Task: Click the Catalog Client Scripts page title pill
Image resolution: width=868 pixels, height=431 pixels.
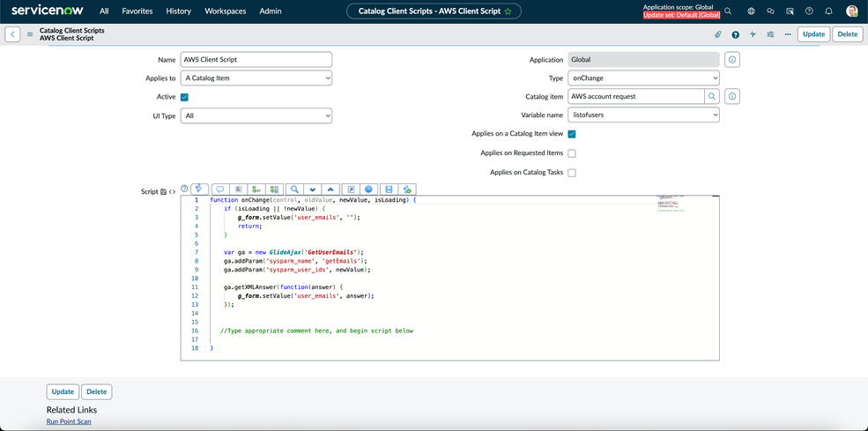Action: (x=434, y=11)
